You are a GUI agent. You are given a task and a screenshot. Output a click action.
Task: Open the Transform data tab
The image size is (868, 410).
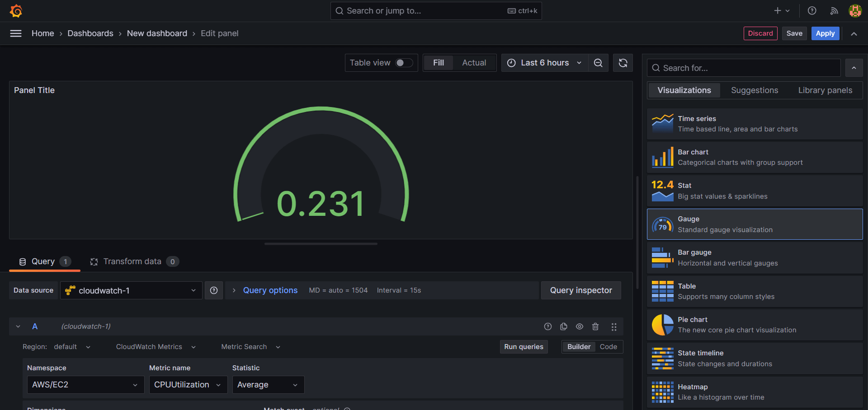point(132,261)
